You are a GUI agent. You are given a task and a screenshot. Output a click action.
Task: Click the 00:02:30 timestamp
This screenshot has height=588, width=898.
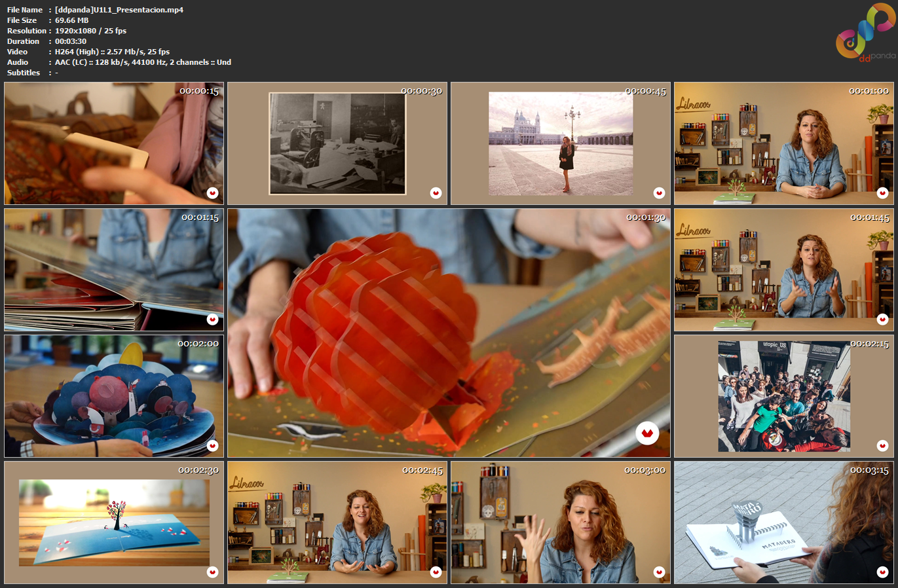[x=198, y=470]
